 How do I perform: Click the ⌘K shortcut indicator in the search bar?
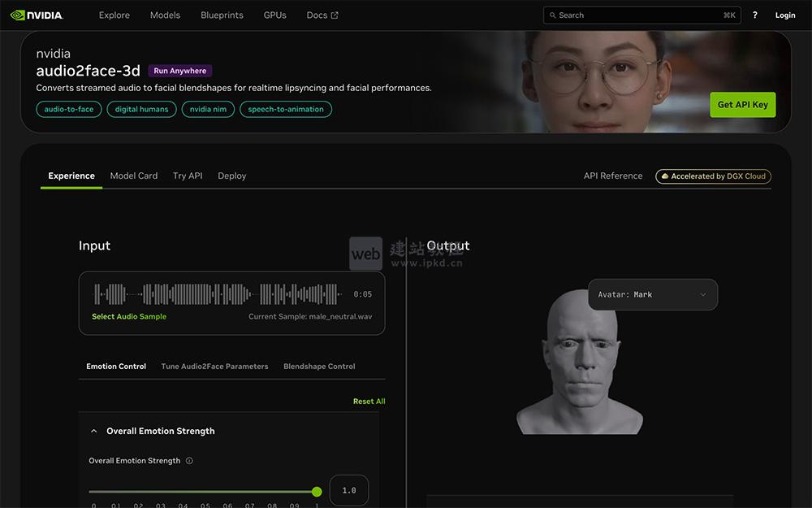(727, 15)
